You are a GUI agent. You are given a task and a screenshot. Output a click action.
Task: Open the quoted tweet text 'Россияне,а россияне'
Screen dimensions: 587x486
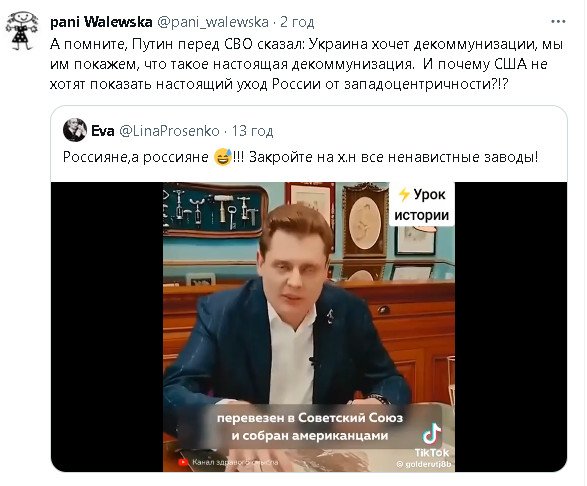click(136, 157)
